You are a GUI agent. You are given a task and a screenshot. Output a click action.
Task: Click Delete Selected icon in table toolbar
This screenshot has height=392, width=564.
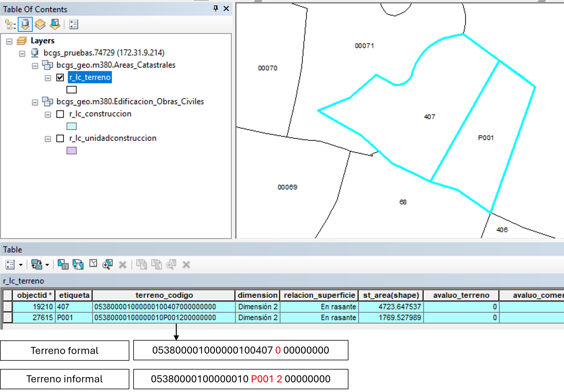point(122,265)
